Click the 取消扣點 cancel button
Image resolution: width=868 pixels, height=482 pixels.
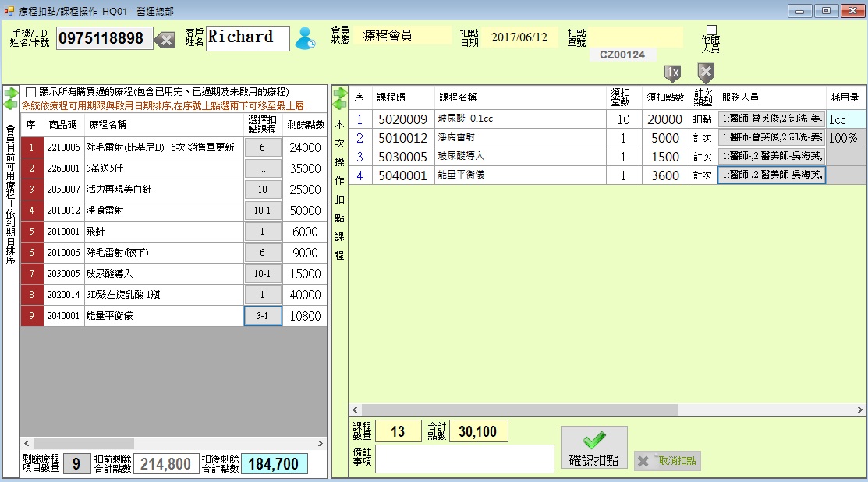click(668, 461)
